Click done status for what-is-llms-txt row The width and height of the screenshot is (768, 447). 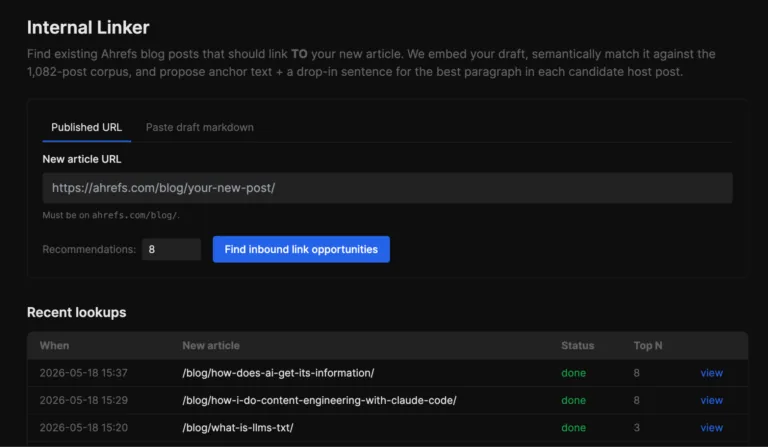[x=574, y=428]
